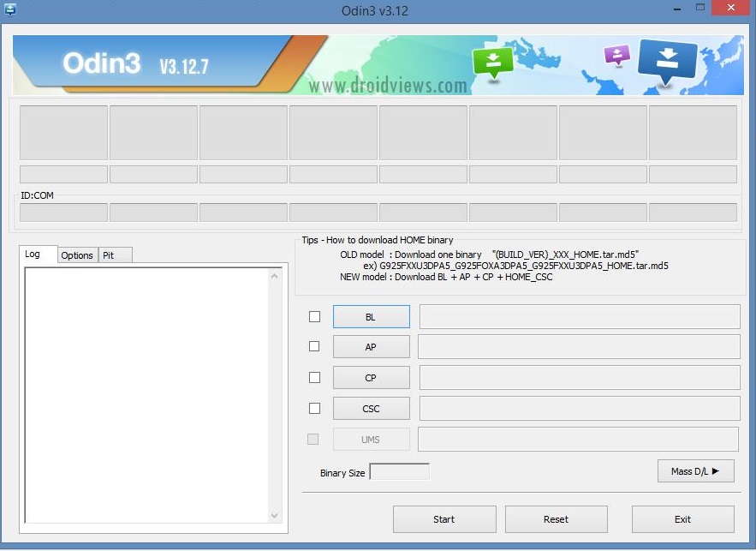Click the first ID:COM port box
Viewport: 756px width, 551px height.
coord(63,213)
